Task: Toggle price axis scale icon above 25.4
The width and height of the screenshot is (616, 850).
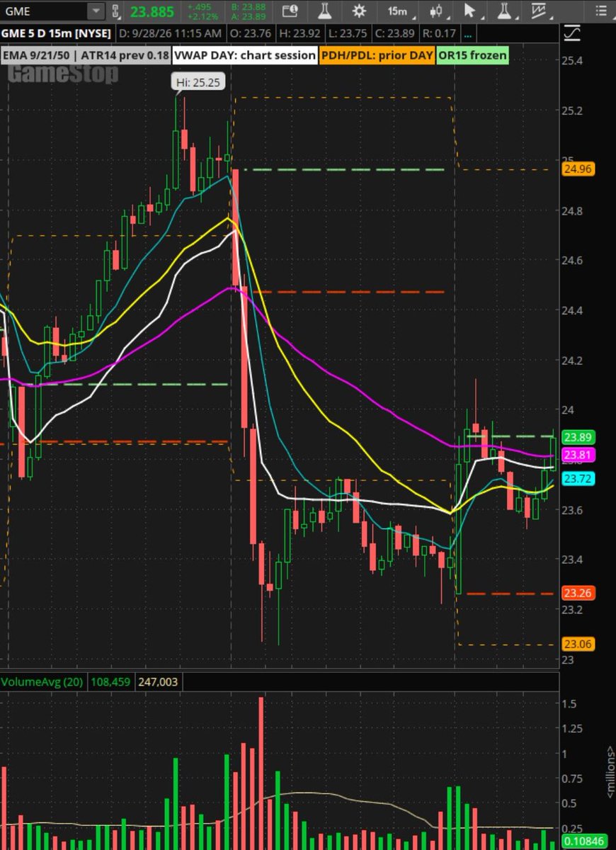Action: pyautogui.click(x=571, y=33)
